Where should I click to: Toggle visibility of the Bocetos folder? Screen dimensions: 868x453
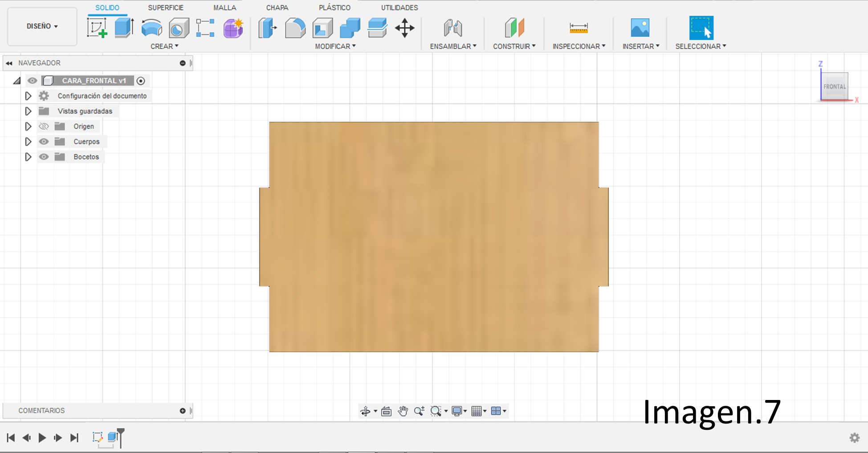coord(44,157)
